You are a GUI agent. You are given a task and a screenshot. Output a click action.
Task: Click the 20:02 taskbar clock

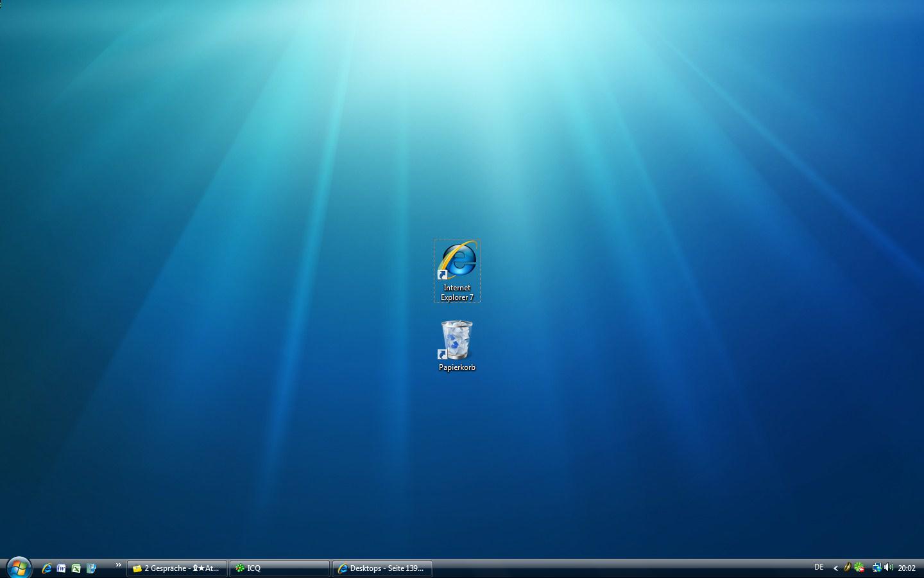click(x=907, y=568)
